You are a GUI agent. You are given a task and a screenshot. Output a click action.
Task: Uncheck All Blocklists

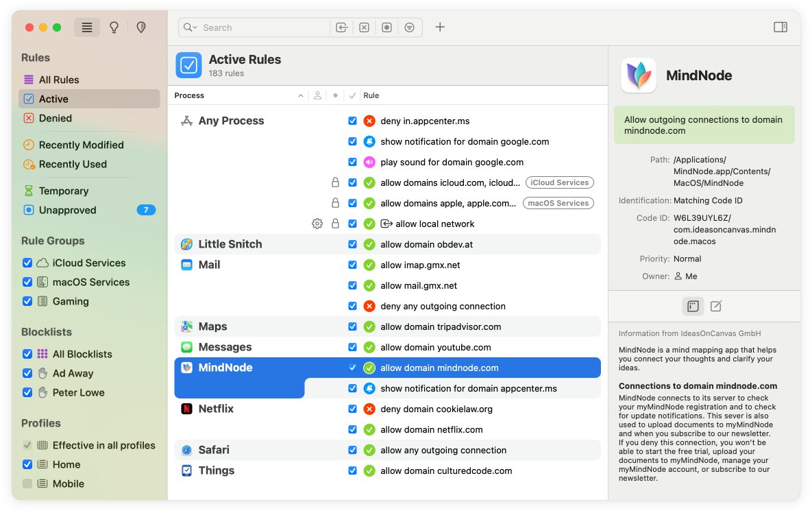click(27, 354)
